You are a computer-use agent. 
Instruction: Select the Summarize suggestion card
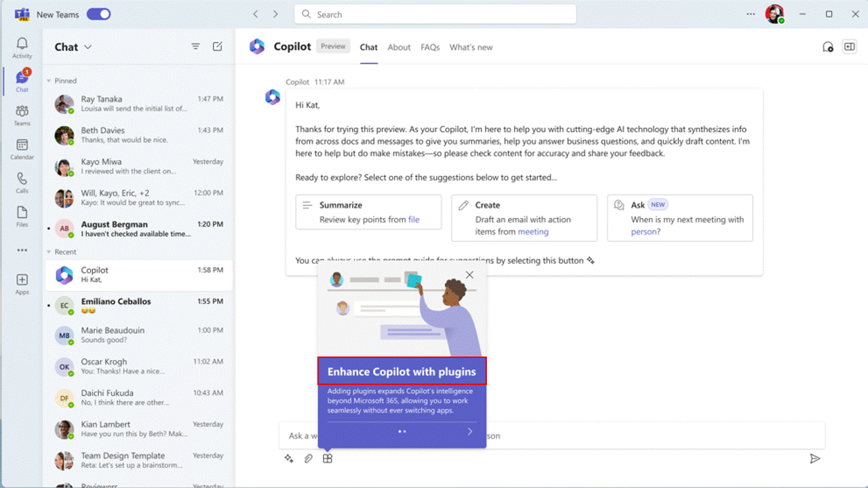click(x=368, y=212)
